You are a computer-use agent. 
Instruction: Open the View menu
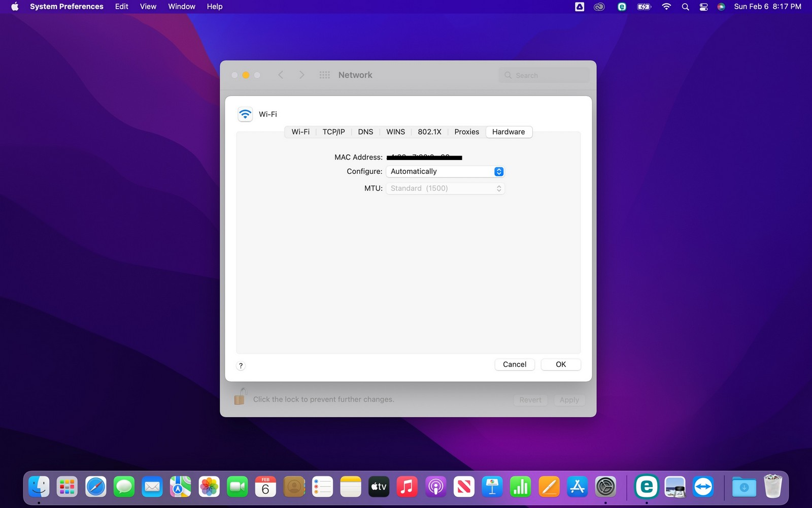148,7
